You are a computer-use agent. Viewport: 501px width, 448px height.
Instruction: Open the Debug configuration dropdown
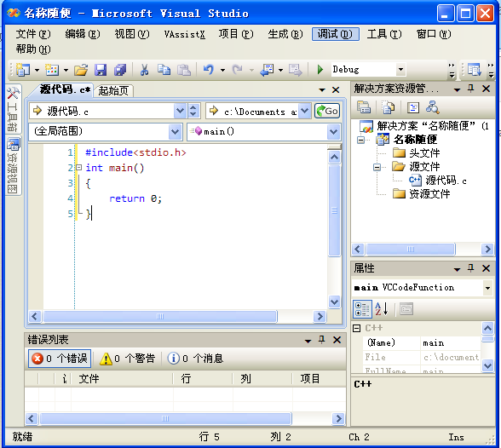[400, 69]
